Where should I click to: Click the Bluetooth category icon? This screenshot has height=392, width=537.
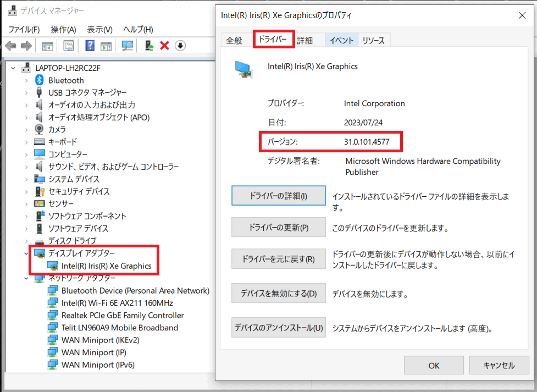(x=40, y=80)
